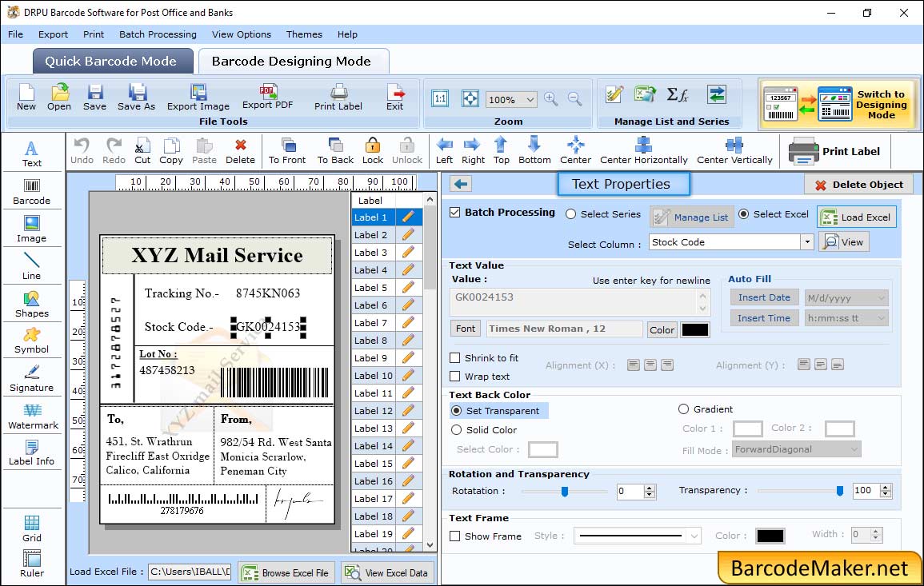Image resolution: width=924 pixels, height=586 pixels.
Task: Click the Insert Date button
Action: click(x=764, y=297)
